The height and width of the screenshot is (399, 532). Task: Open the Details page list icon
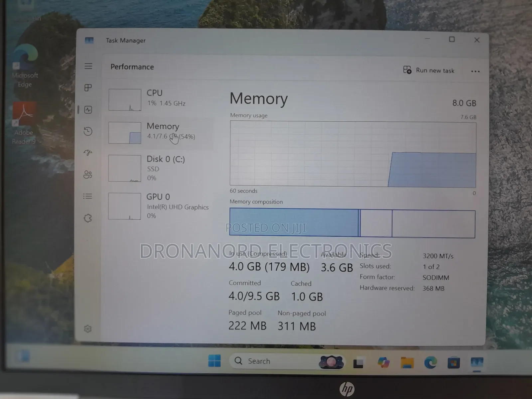(87, 196)
